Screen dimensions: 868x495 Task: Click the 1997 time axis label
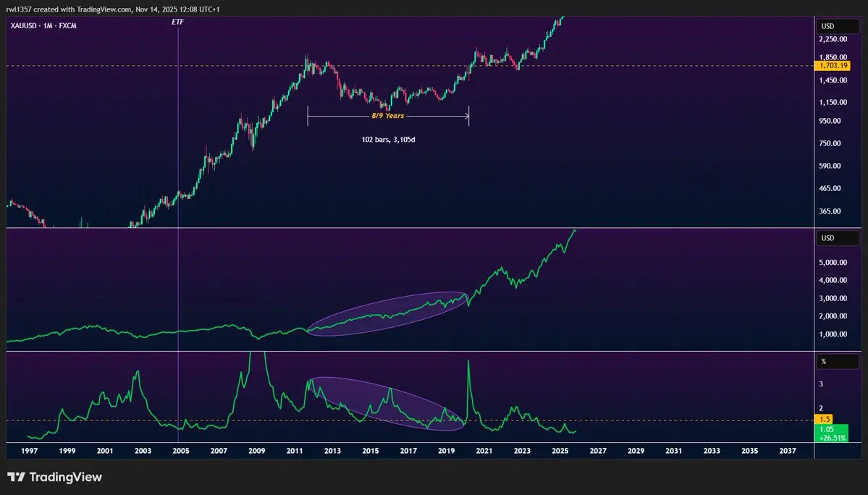(x=30, y=451)
